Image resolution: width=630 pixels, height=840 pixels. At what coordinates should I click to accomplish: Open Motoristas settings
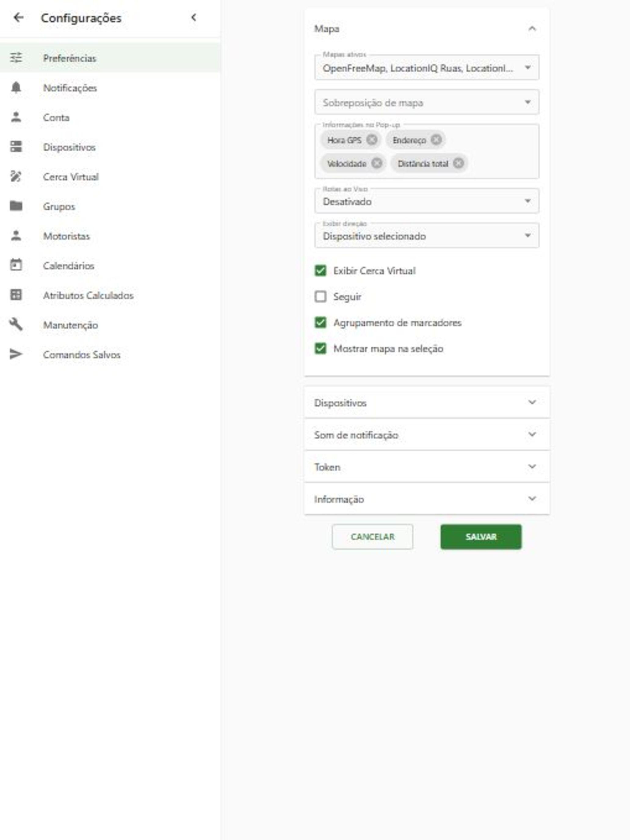[x=110, y=235]
